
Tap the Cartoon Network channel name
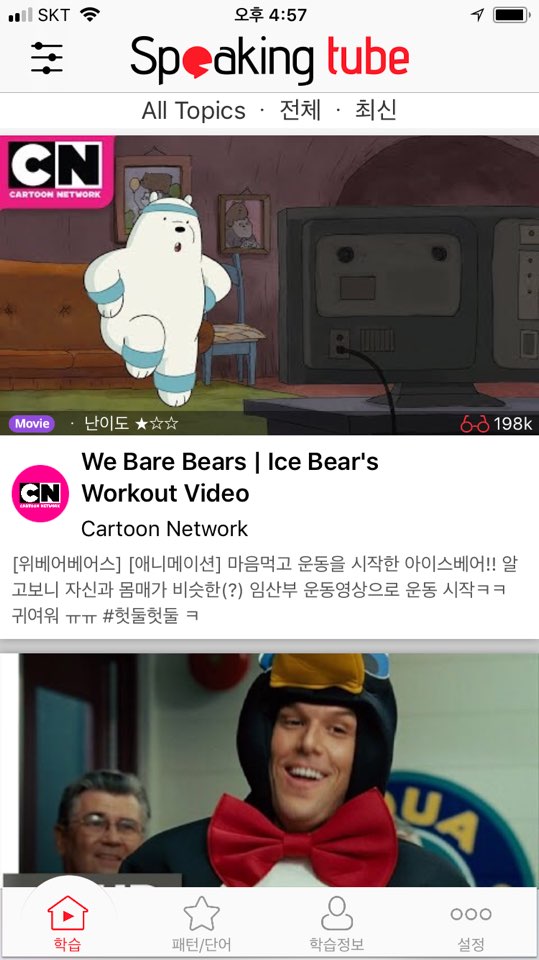pos(164,528)
